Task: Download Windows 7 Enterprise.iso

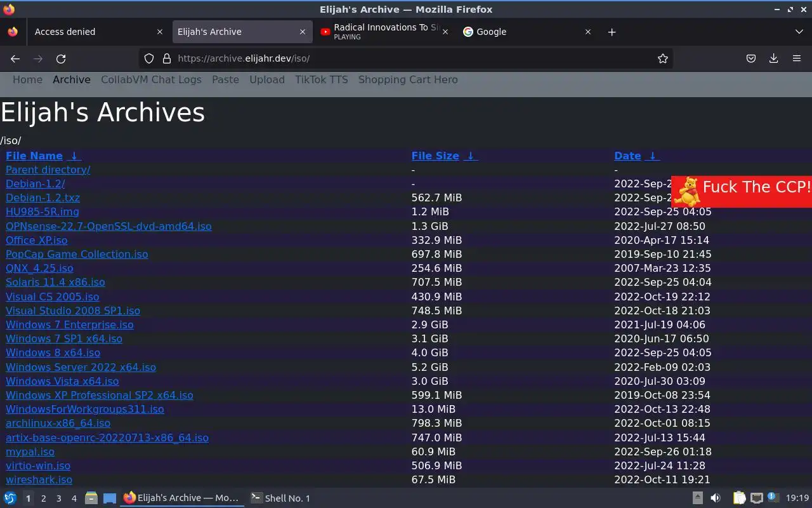Action: [70, 324]
